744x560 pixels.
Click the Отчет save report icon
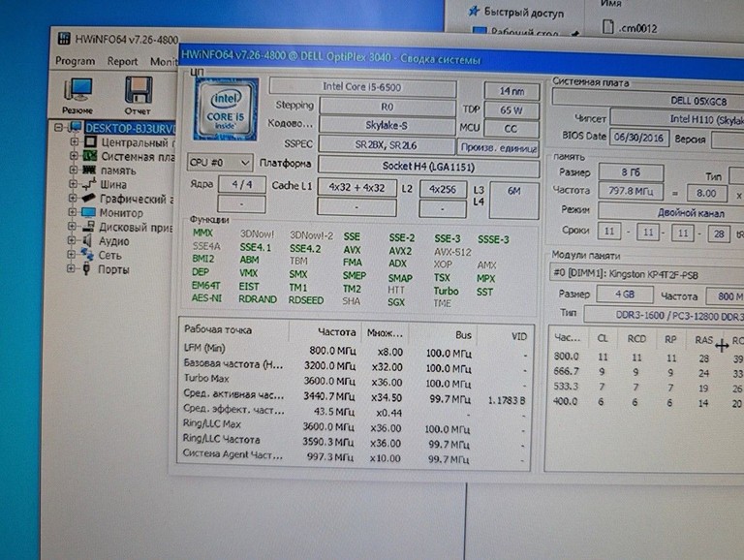click(138, 96)
